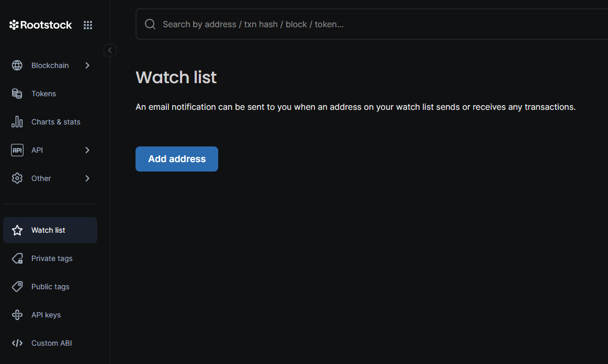This screenshot has height=364, width=608.
Task: Open the apps grid icon next to Rootstock
Action: coord(87,24)
